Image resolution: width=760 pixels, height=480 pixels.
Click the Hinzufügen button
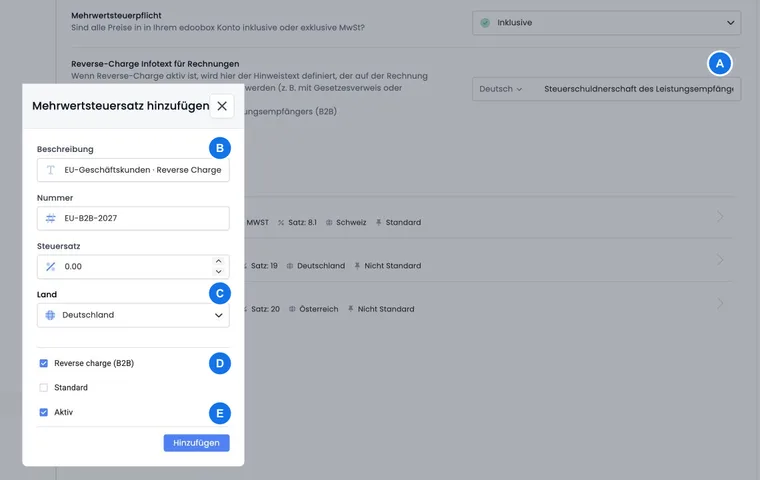[x=196, y=443]
